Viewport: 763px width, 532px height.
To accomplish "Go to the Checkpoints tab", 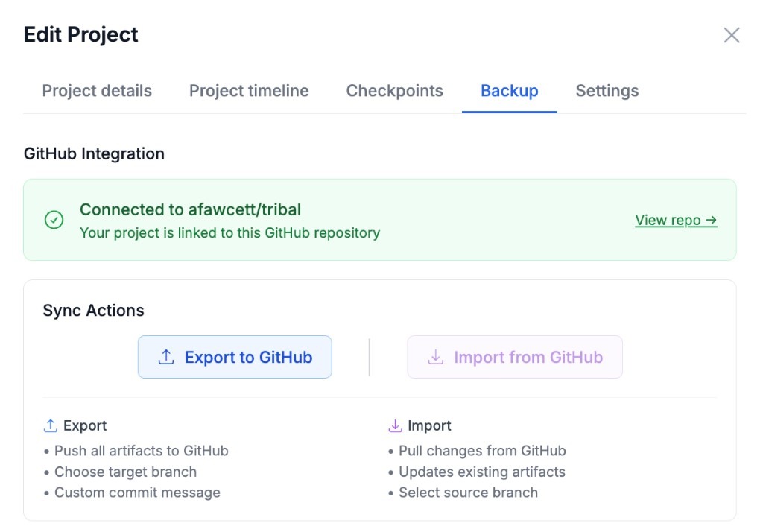I will pyautogui.click(x=394, y=91).
